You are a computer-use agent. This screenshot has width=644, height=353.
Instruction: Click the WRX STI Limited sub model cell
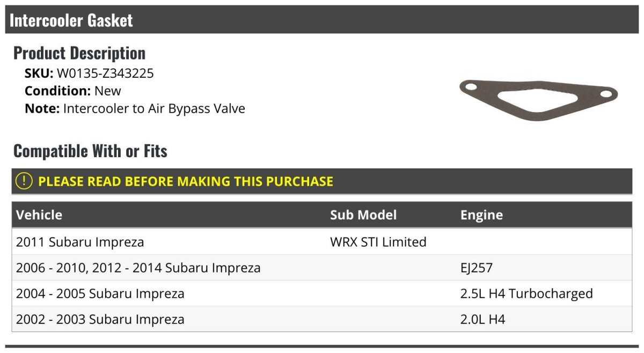[x=378, y=242]
